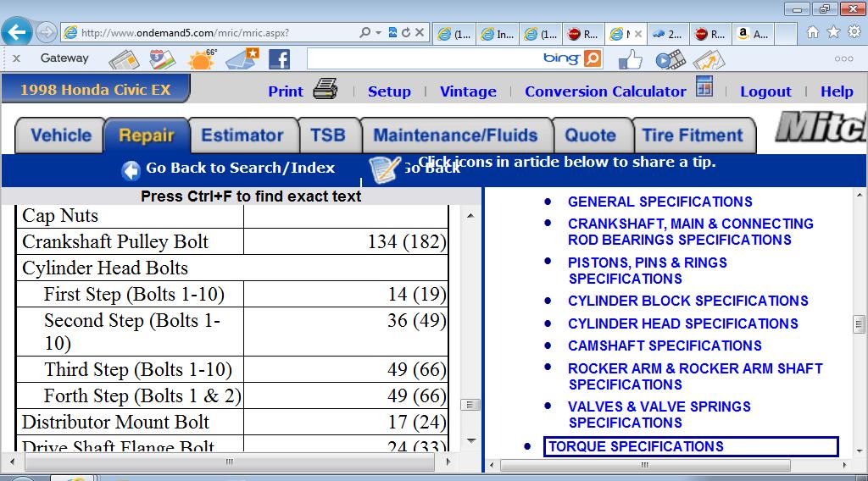Click the Print link
This screenshot has width=868, height=481.
[x=286, y=91]
